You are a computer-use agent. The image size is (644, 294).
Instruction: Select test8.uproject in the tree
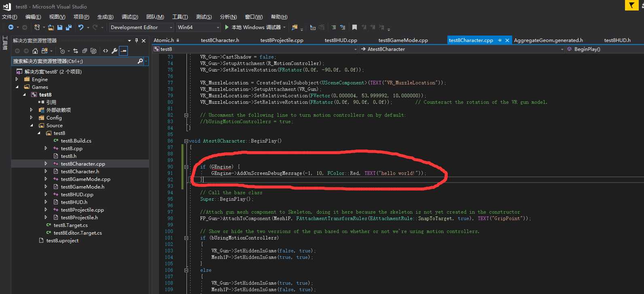(x=62, y=240)
